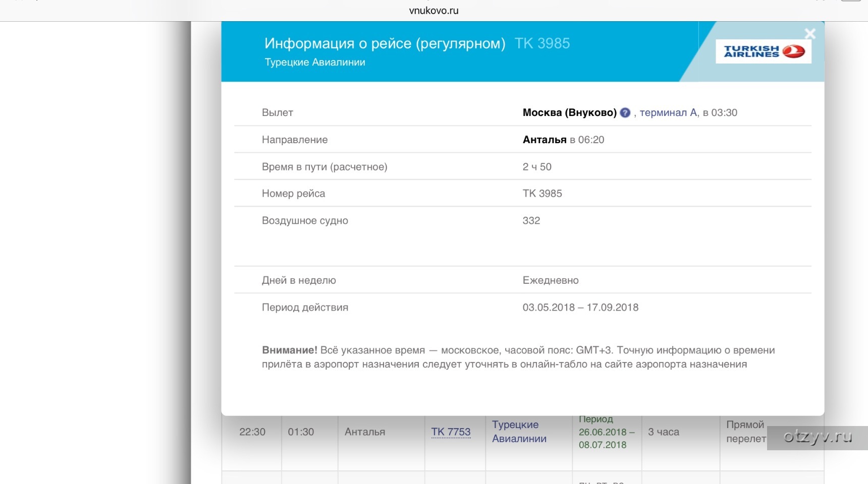Click the vnukovo.ru address bar
868x484 pixels.
coord(434,11)
